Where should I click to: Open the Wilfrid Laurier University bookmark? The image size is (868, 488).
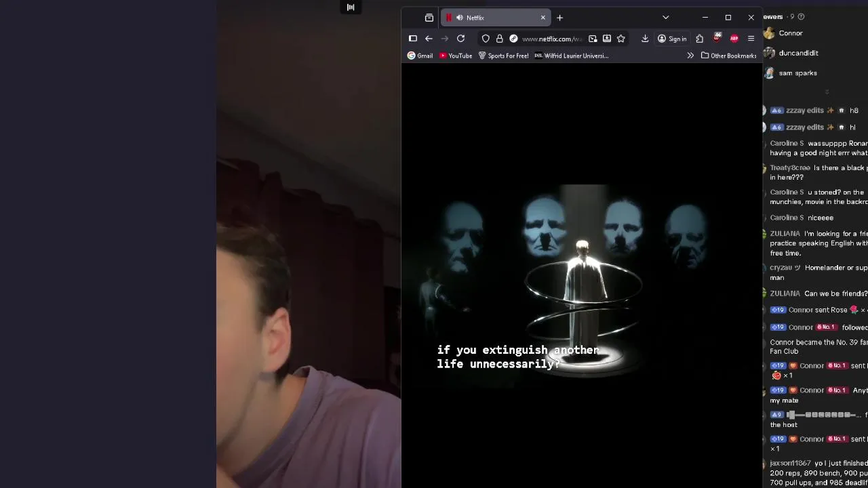click(x=572, y=56)
